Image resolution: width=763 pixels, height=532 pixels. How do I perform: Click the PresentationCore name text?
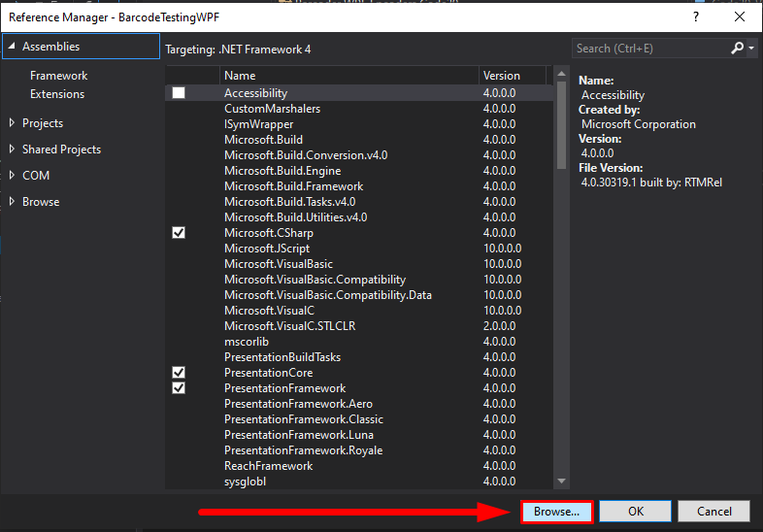tap(269, 373)
